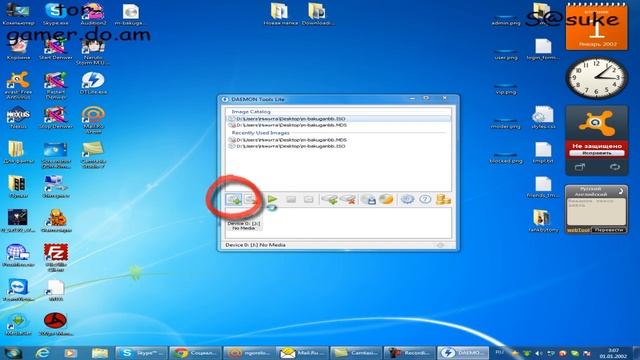Click the Unmount toolbar icon
Viewport: 640px width, 360px height.
tap(291, 199)
